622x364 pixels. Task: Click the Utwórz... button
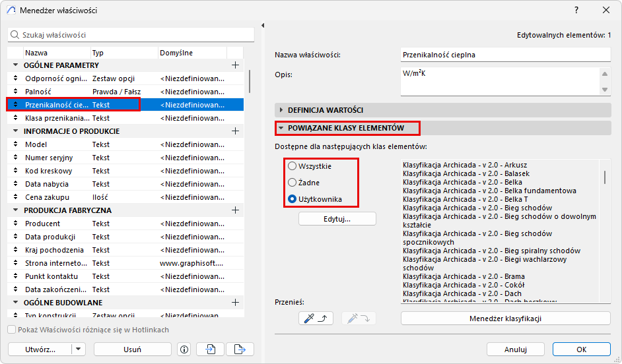pos(40,349)
